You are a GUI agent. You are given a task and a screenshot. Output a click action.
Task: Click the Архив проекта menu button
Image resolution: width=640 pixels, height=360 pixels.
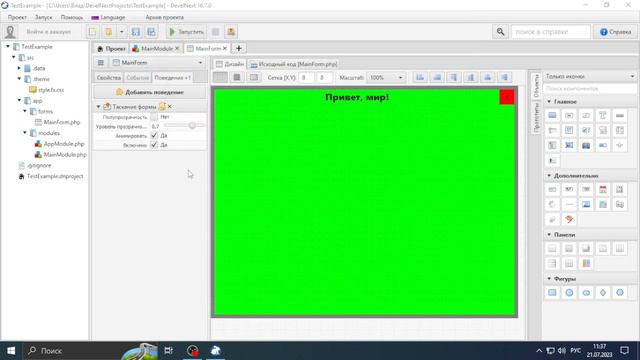point(164,18)
